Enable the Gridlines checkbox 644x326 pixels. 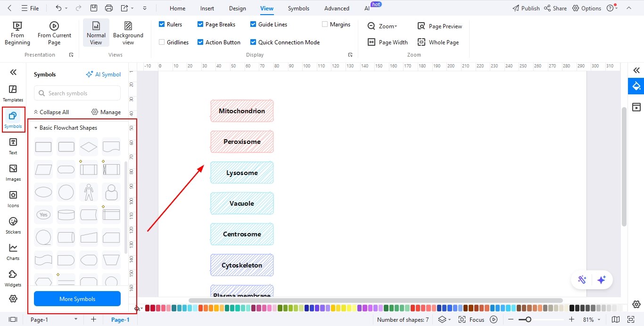click(x=162, y=42)
